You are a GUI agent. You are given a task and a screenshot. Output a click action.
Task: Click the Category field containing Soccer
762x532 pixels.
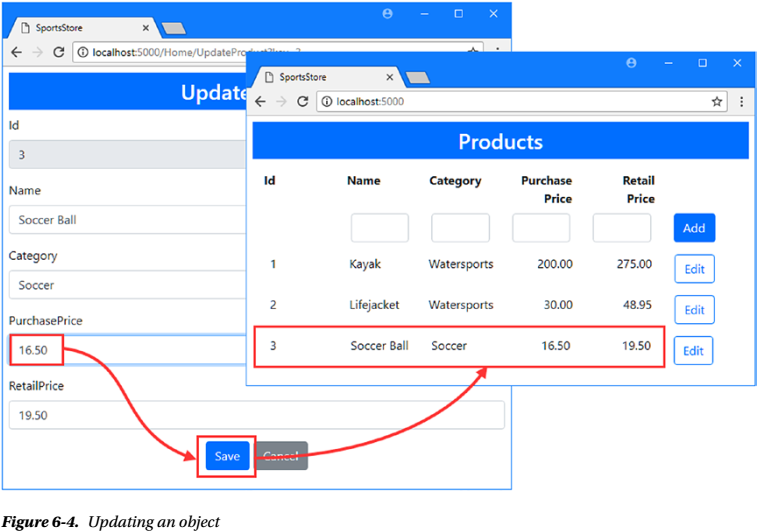click(x=128, y=285)
